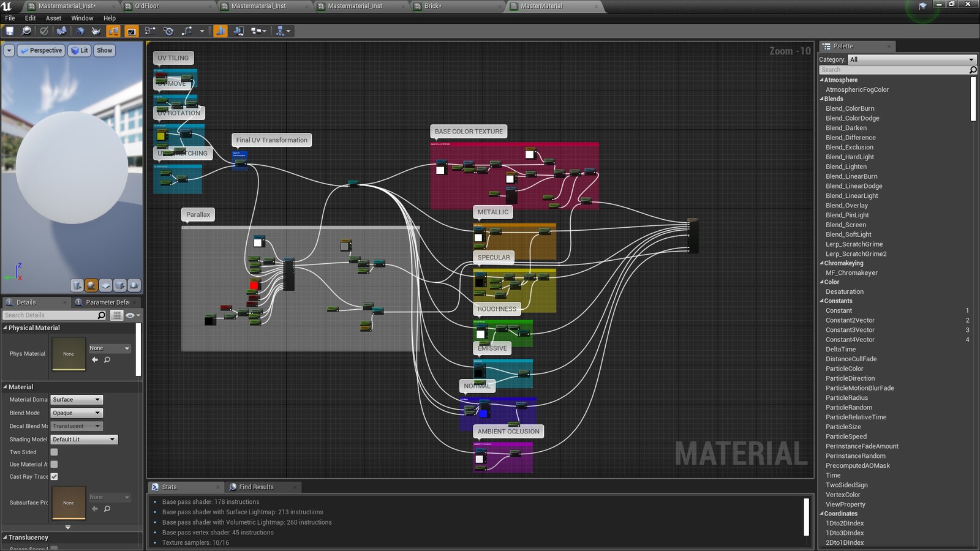
Task: Enable the Two Sided checkbox
Action: (54, 452)
